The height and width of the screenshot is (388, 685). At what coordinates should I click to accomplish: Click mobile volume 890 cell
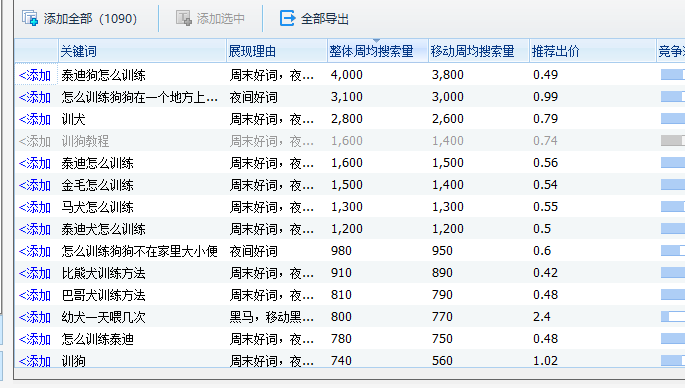(442, 273)
